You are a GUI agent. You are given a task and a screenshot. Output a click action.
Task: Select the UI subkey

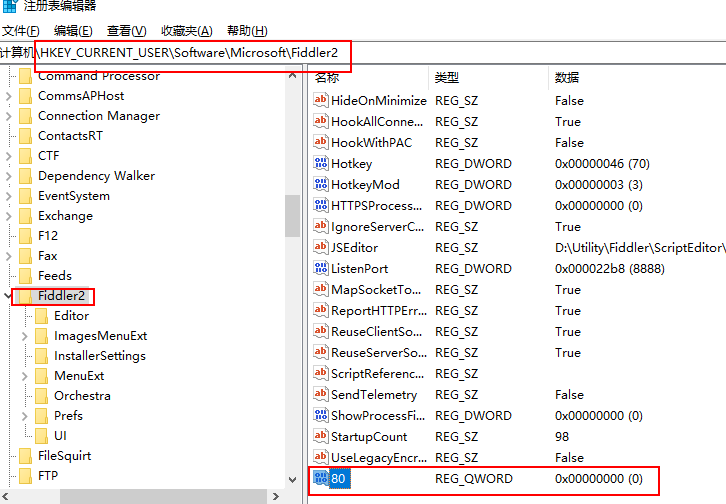point(60,436)
